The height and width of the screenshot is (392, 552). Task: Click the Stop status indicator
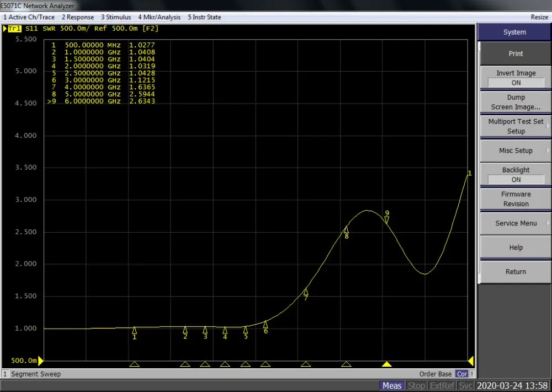click(416, 386)
